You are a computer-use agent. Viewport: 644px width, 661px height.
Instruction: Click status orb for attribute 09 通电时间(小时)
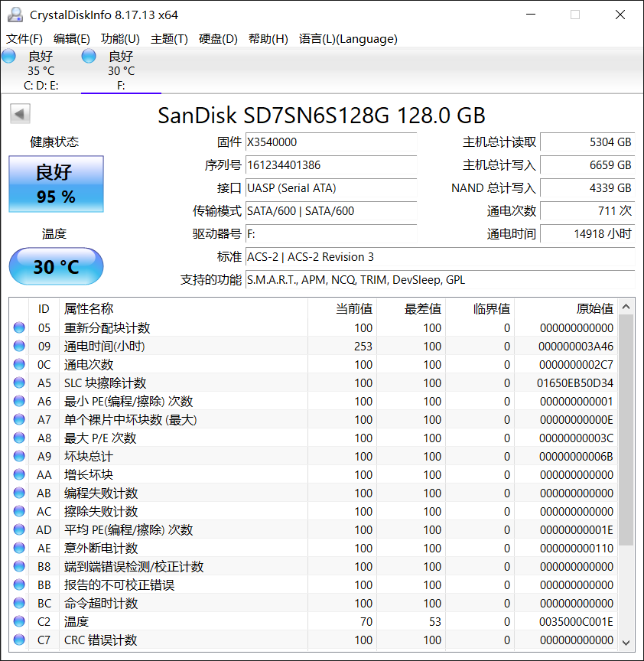(x=19, y=346)
